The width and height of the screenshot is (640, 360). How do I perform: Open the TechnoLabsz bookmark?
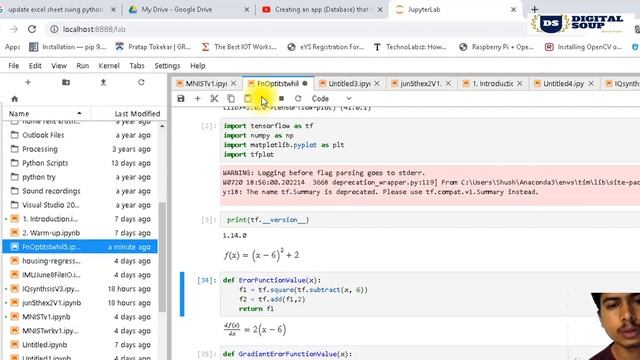click(410, 47)
